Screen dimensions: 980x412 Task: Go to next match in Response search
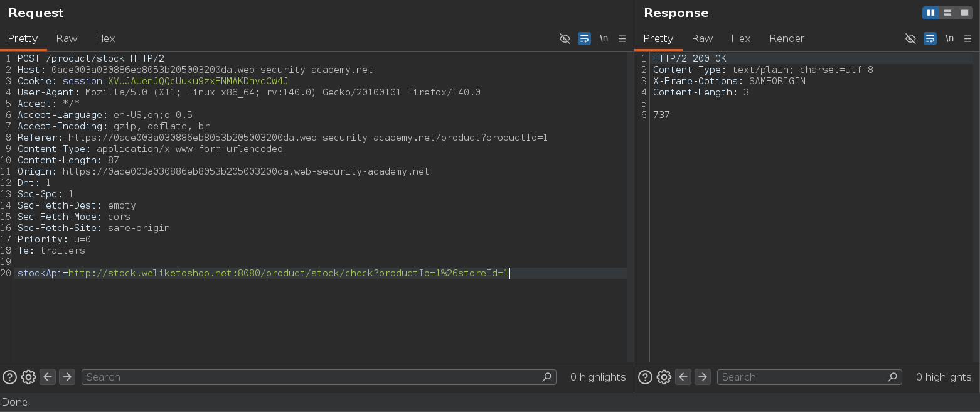pos(703,377)
